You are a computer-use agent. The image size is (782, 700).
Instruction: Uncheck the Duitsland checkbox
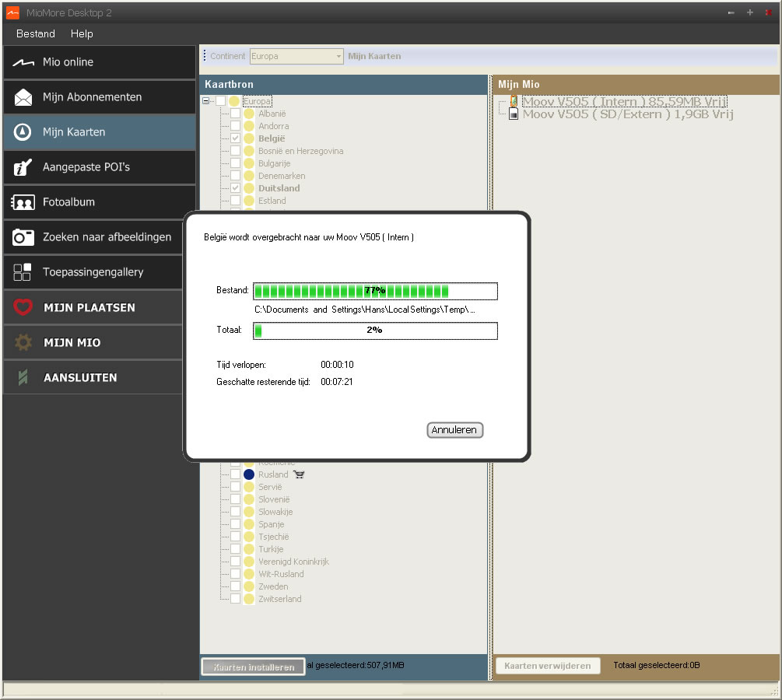coord(235,188)
